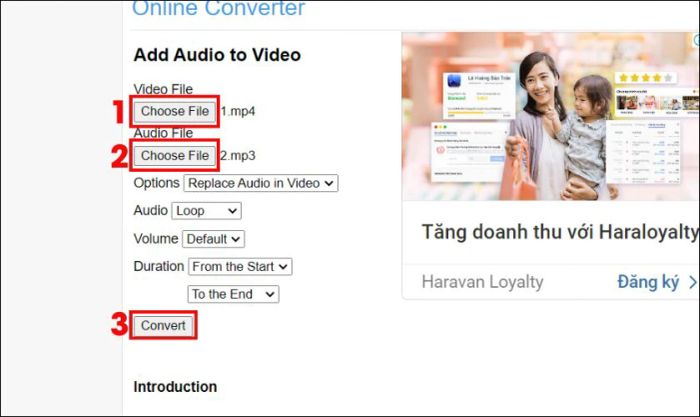Expand the Audio dropdown set to Loop
This screenshot has height=417, width=700.
coord(206,211)
